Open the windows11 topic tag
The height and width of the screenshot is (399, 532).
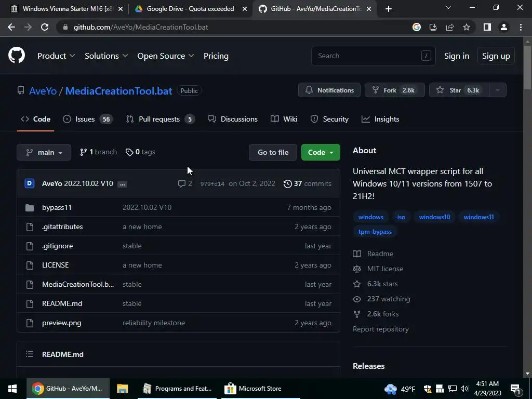pos(478,217)
